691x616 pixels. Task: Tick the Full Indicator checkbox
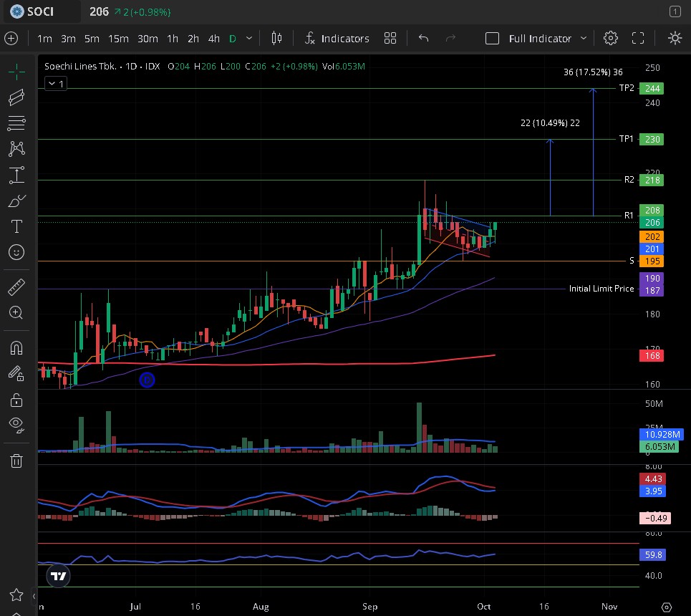coord(492,39)
